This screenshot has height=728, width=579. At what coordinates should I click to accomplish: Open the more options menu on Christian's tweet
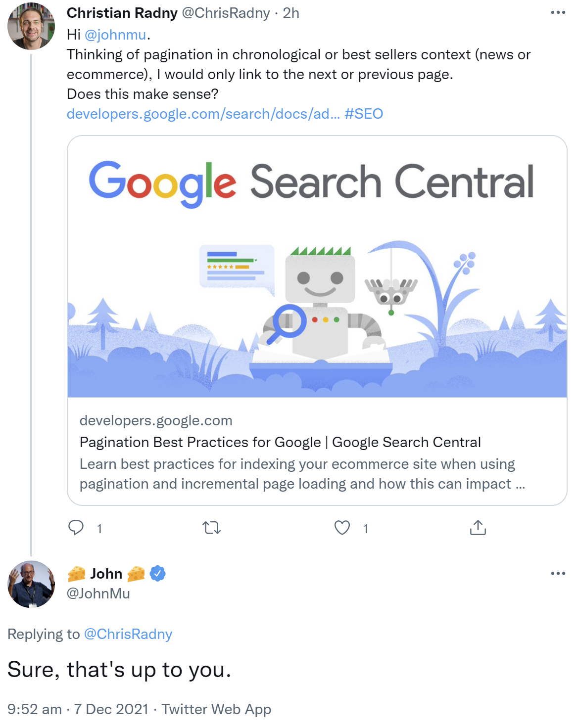[x=558, y=12]
